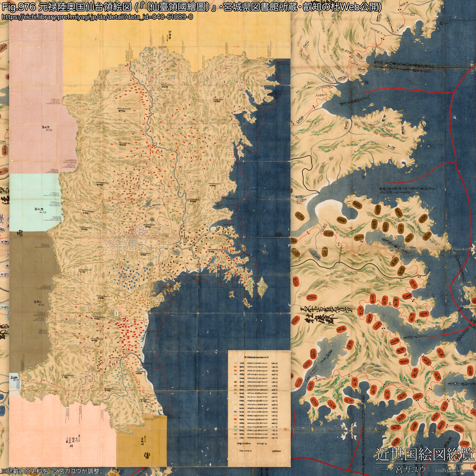Click the bright green swatch in the legend

click(235, 389)
